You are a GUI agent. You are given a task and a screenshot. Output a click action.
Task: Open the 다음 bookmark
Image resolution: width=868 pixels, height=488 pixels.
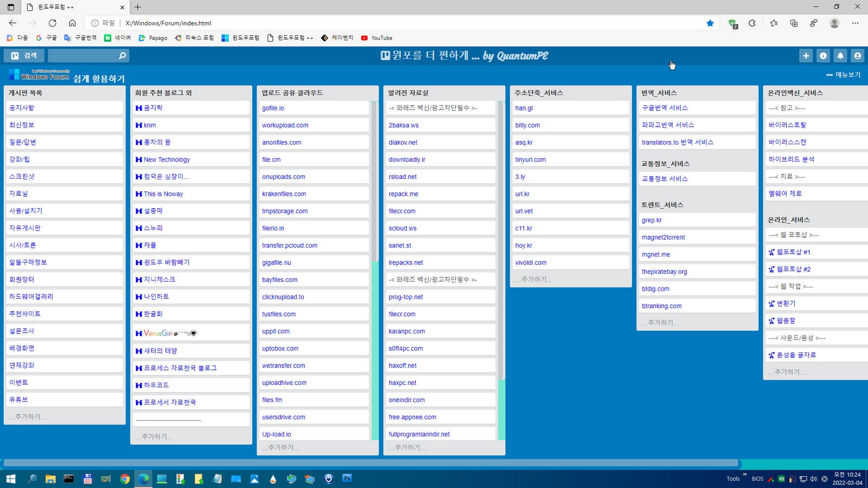17,38
